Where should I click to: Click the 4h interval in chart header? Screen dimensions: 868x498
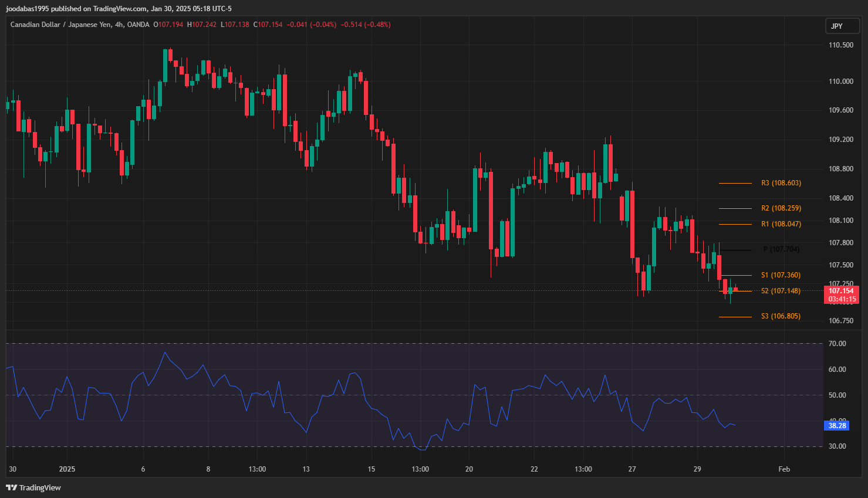pyautogui.click(x=119, y=25)
